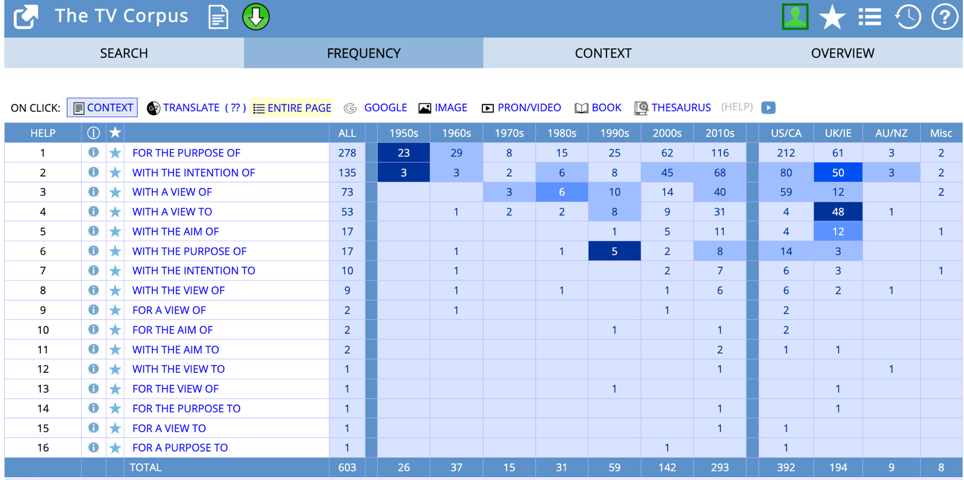Click the small blue play button after HELP

768,108
